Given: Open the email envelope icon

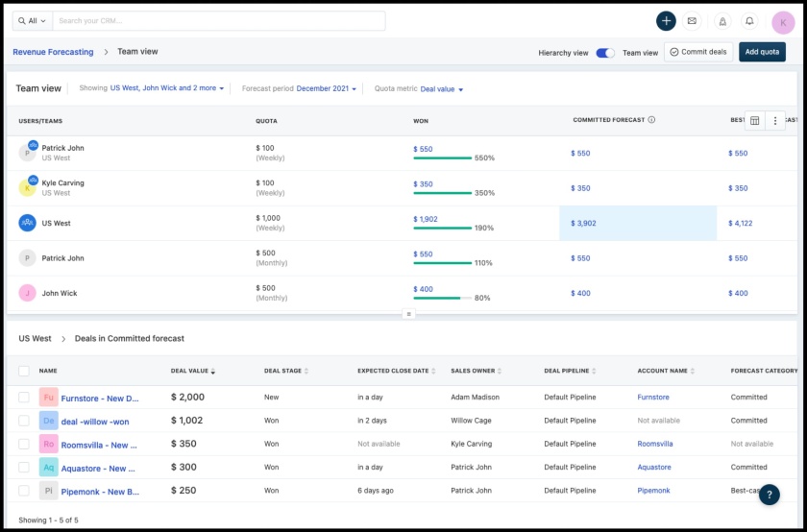Looking at the screenshot, I should coord(692,21).
